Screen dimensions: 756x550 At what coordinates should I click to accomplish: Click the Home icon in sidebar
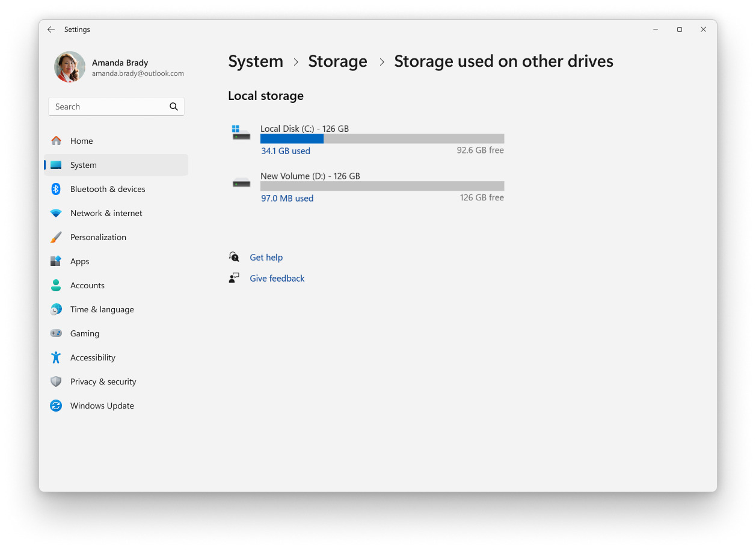56,141
